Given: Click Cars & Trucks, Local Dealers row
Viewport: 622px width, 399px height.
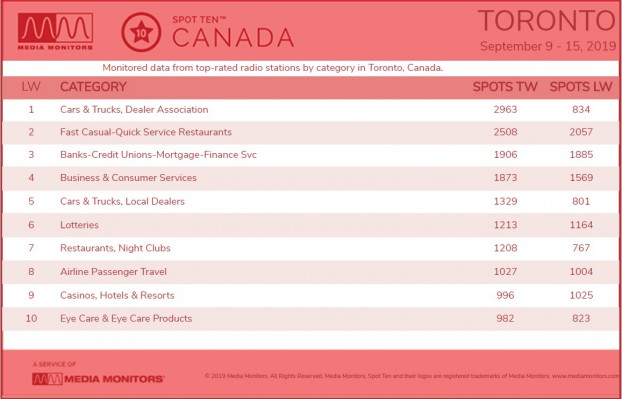Looking at the screenshot, I should click(311, 201).
